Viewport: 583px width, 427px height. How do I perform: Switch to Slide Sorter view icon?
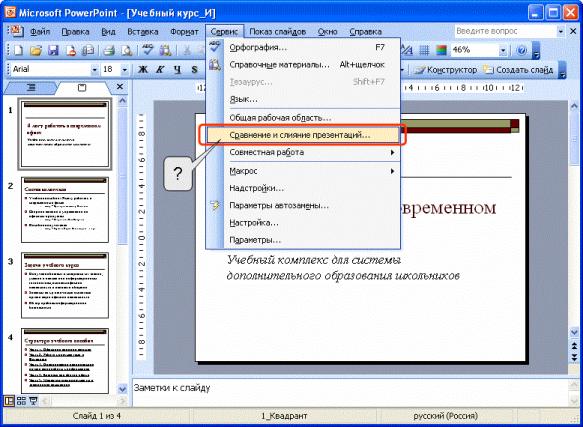pos(21,401)
